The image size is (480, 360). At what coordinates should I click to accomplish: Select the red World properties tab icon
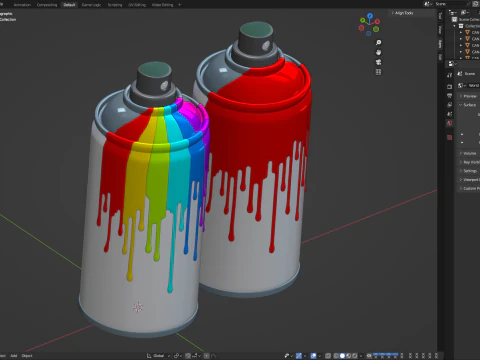[449, 123]
